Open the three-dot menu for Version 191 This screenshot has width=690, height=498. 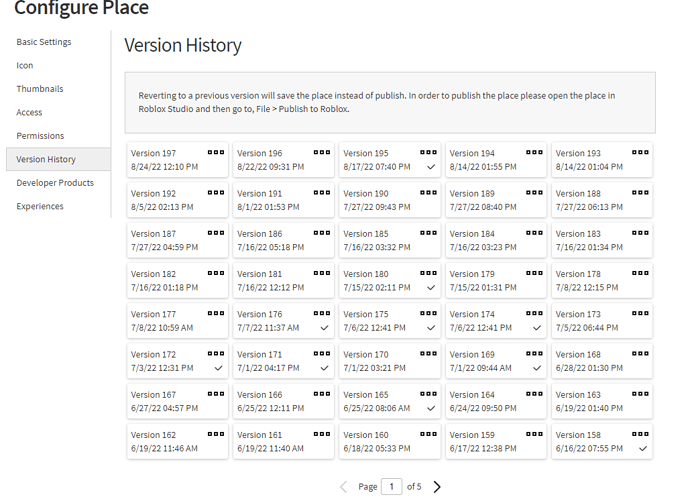[x=322, y=192]
